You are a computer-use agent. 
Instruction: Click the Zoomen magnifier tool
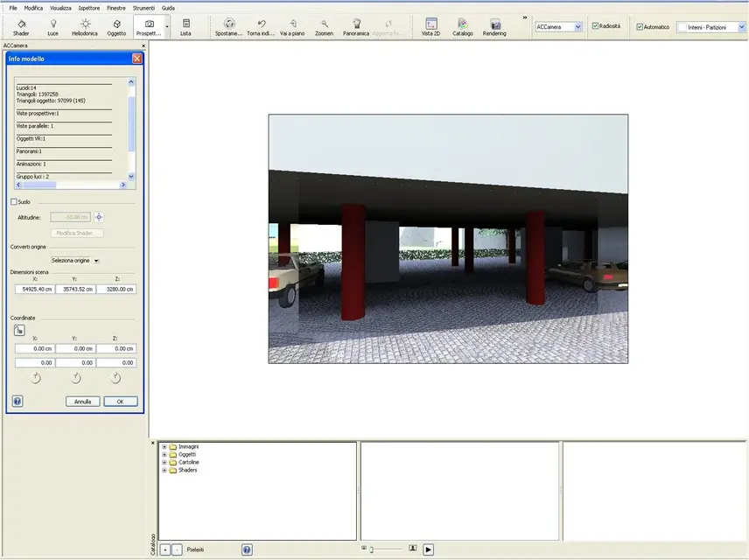tap(324, 27)
